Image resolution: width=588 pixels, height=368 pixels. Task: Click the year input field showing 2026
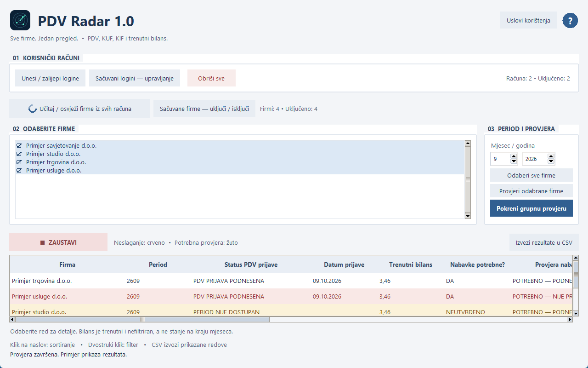(535, 159)
